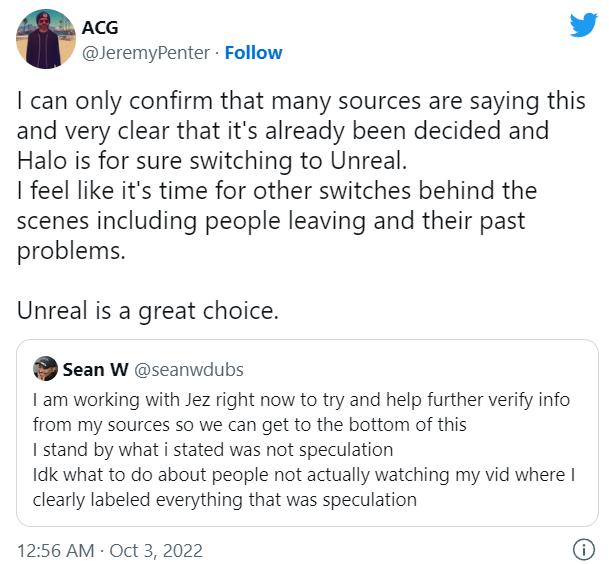Open Sean W's display name
The height and width of the screenshot is (564, 609).
click(93, 370)
